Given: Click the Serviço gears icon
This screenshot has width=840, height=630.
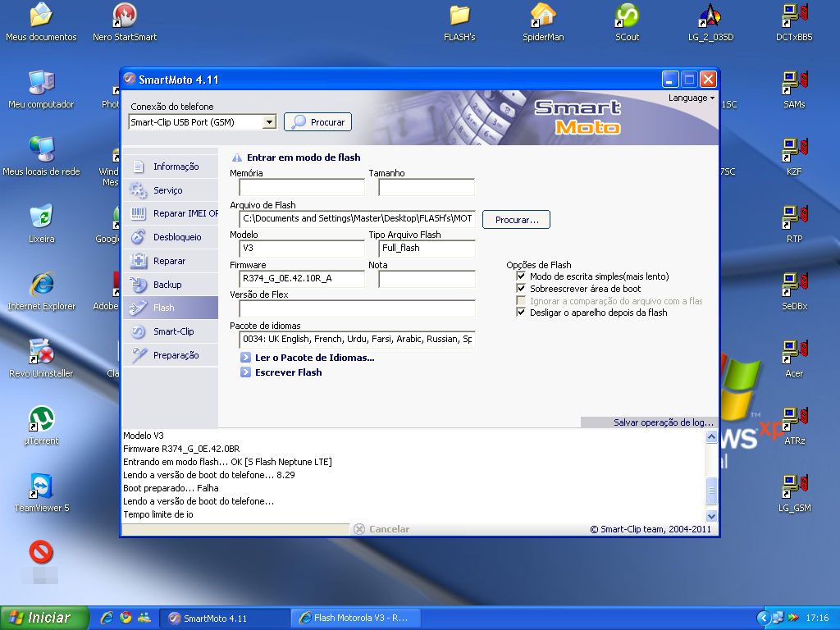Looking at the screenshot, I should (x=138, y=190).
